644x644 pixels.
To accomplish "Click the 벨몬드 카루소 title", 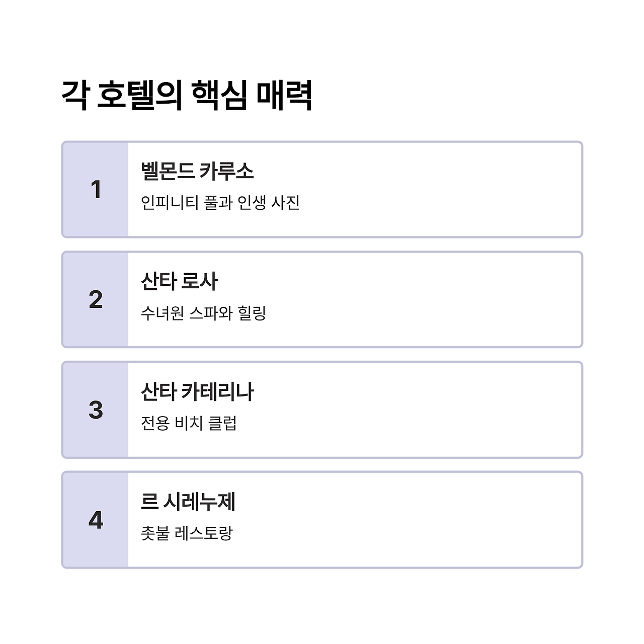I will (x=197, y=171).
